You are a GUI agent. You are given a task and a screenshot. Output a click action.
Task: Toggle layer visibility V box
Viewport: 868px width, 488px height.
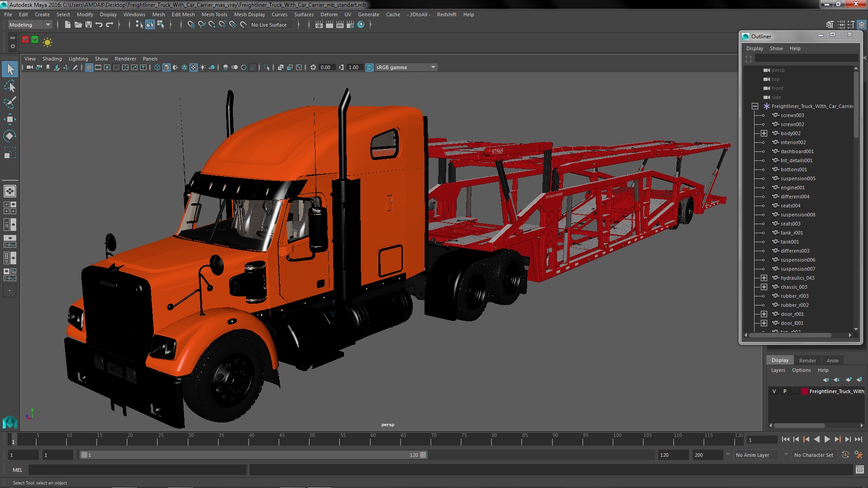pos(774,391)
